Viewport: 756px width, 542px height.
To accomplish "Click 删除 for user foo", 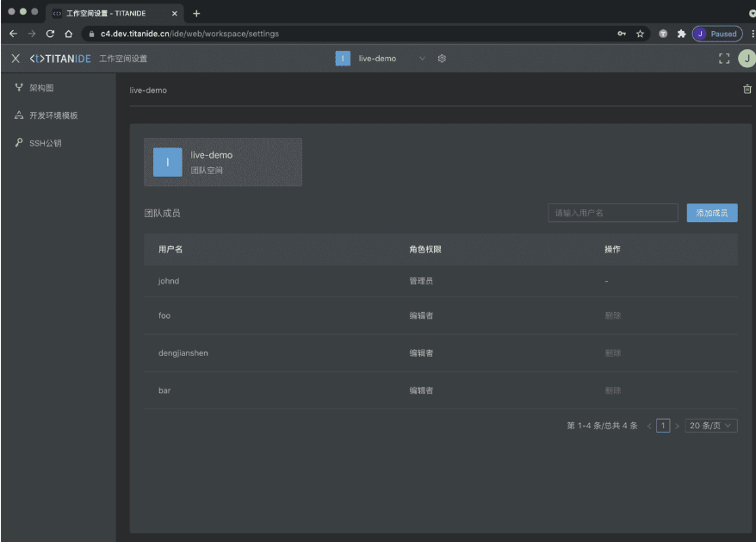I will tap(612, 315).
